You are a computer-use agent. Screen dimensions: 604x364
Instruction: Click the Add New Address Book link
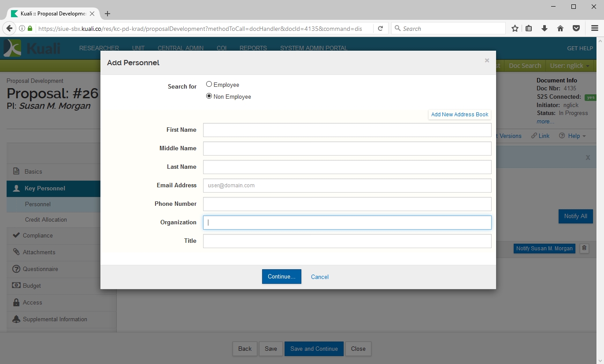[459, 115]
